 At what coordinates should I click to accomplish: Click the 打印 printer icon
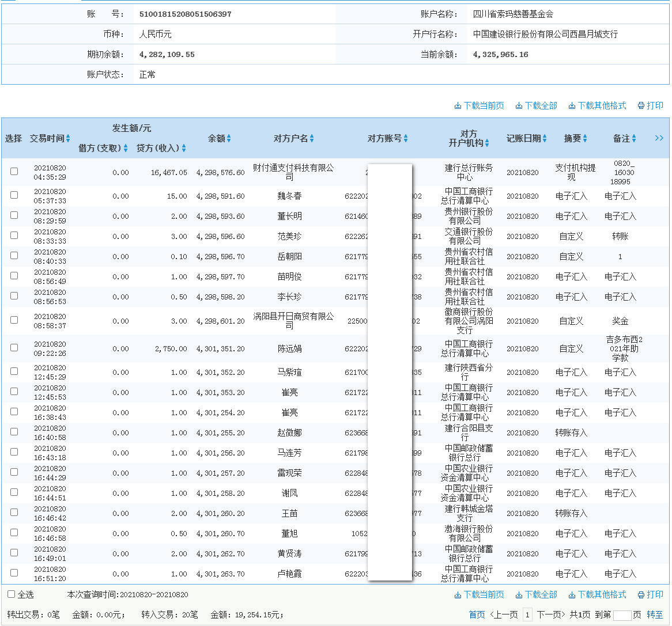[x=640, y=105]
